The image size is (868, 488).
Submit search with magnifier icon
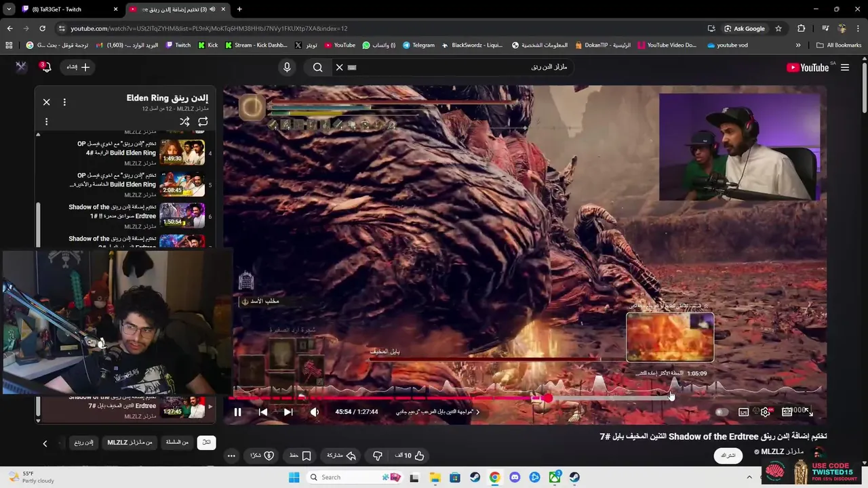[x=317, y=67]
